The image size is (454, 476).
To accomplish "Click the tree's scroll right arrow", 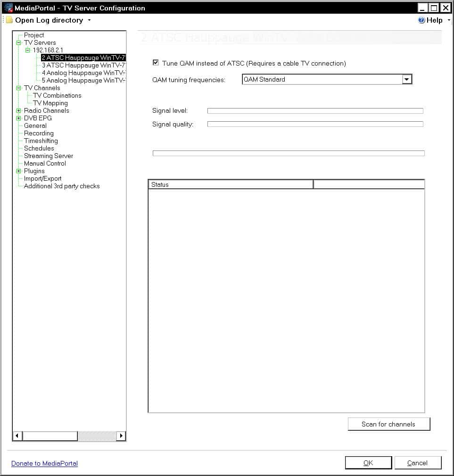I will click(x=121, y=436).
